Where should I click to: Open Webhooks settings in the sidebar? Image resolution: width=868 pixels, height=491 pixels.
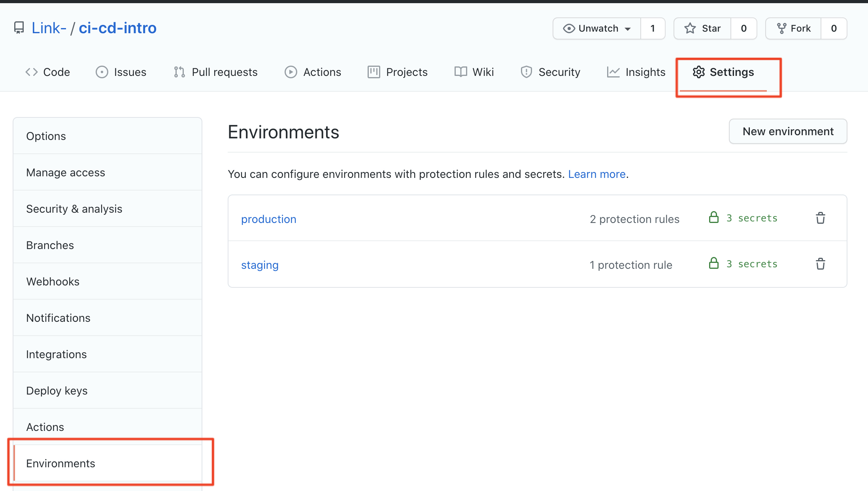point(108,281)
